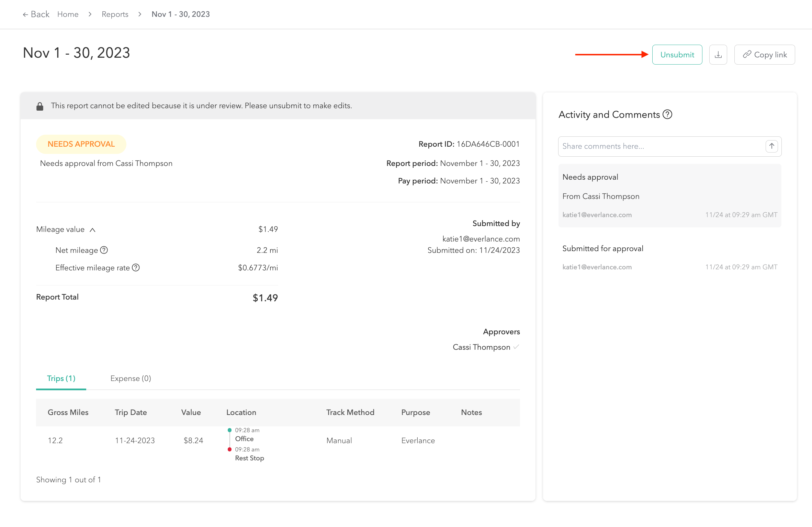The width and height of the screenshot is (812, 527).
Task: Click the Trip Date column header
Action: tap(131, 412)
